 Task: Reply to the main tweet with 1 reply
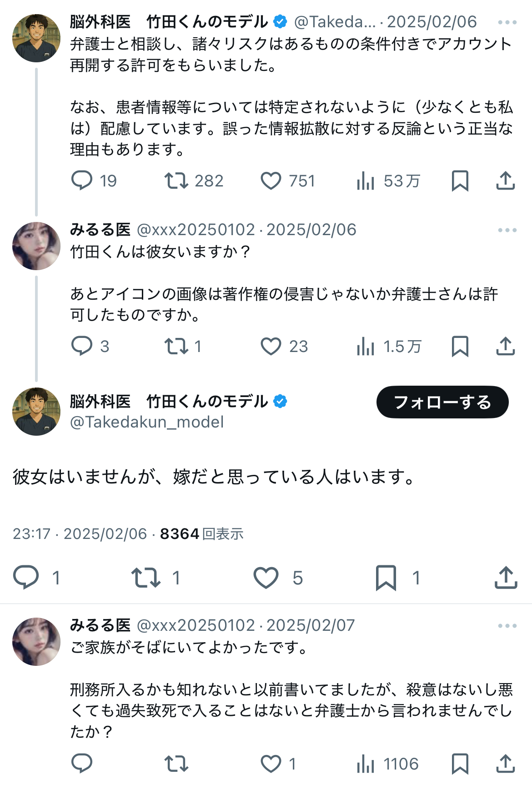tap(26, 578)
